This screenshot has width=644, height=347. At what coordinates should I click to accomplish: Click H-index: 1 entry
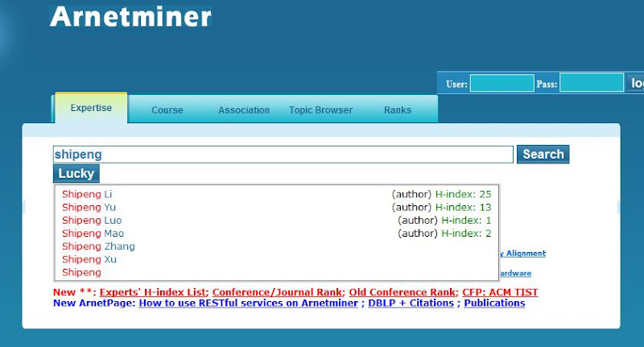tap(466, 221)
